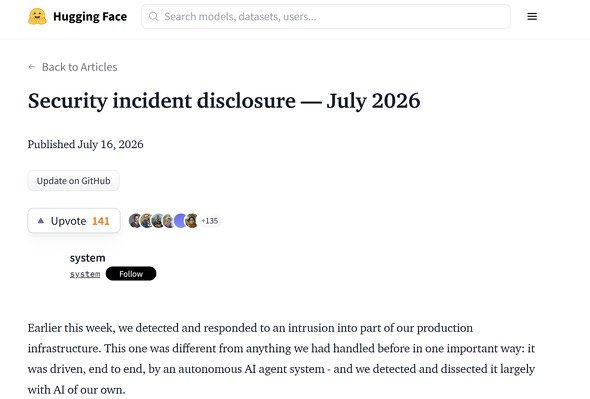The width and height of the screenshot is (590, 399).
Task: Upvote this article
Action: click(x=74, y=221)
